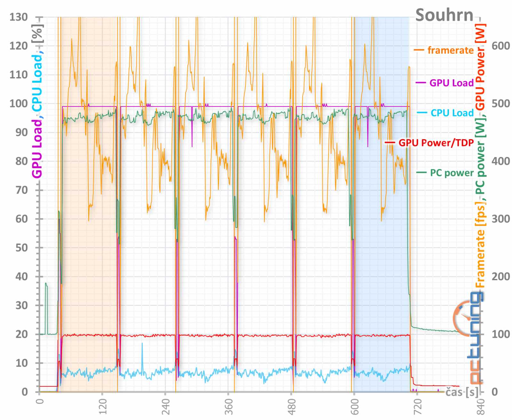Image resolution: width=512 pixels, height=420 pixels.
Task: Click the 'CPU Load' legend label
Action: click(x=452, y=113)
